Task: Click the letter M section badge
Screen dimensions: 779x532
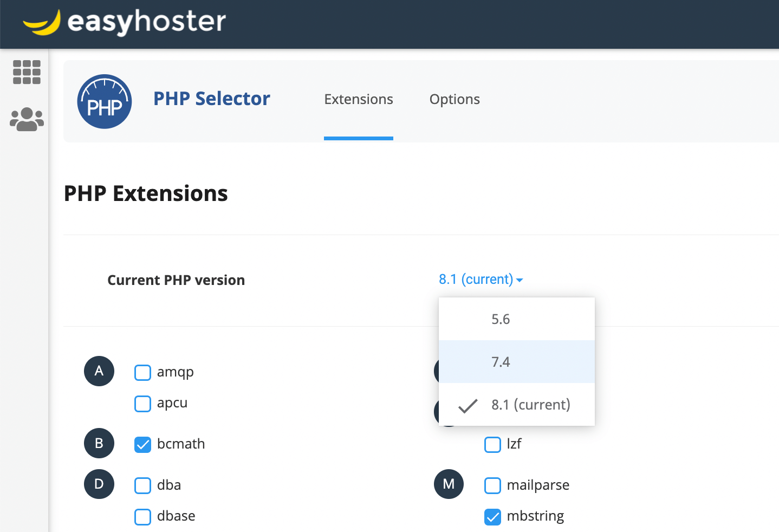Action: click(449, 484)
